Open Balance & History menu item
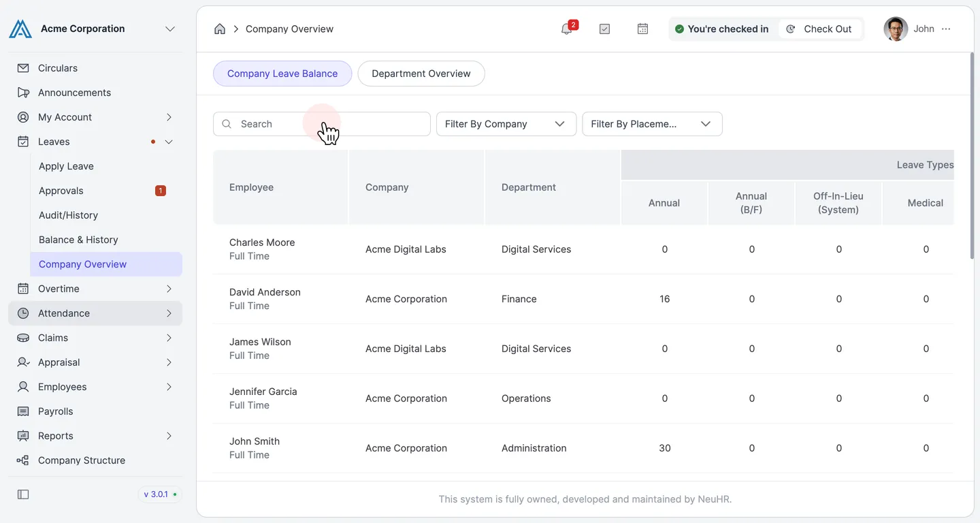This screenshot has width=980, height=523. click(106, 240)
